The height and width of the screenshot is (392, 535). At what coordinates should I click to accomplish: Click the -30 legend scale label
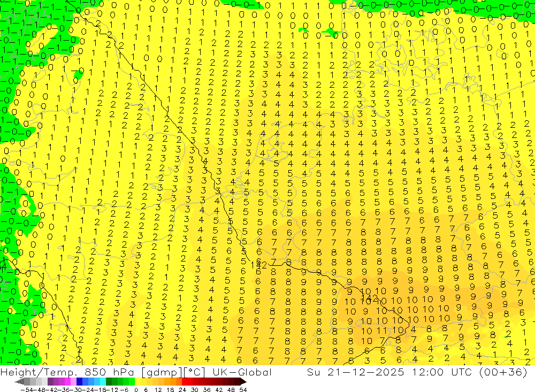tap(76, 390)
